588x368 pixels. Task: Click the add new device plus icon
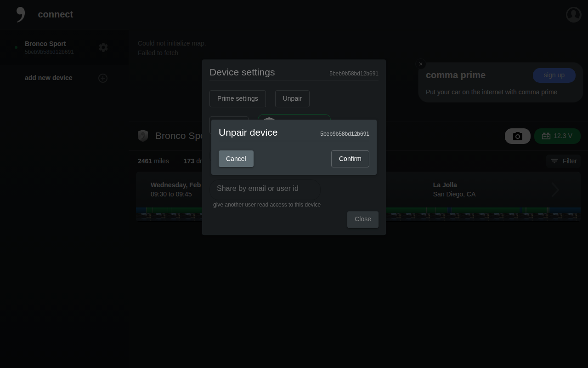coord(103,78)
